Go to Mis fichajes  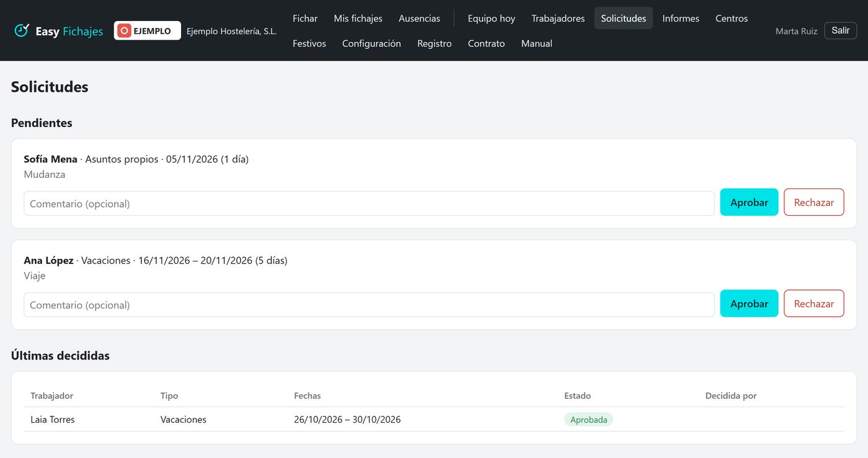pos(358,19)
